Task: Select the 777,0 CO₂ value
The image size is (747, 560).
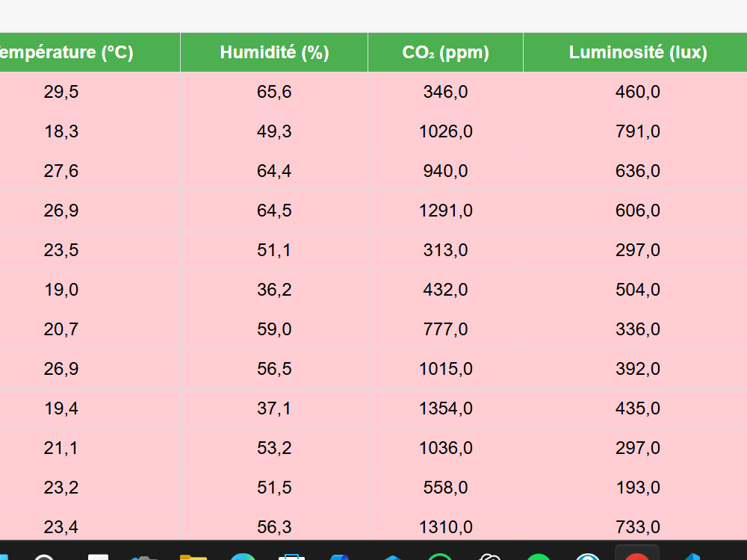Action: pos(445,329)
